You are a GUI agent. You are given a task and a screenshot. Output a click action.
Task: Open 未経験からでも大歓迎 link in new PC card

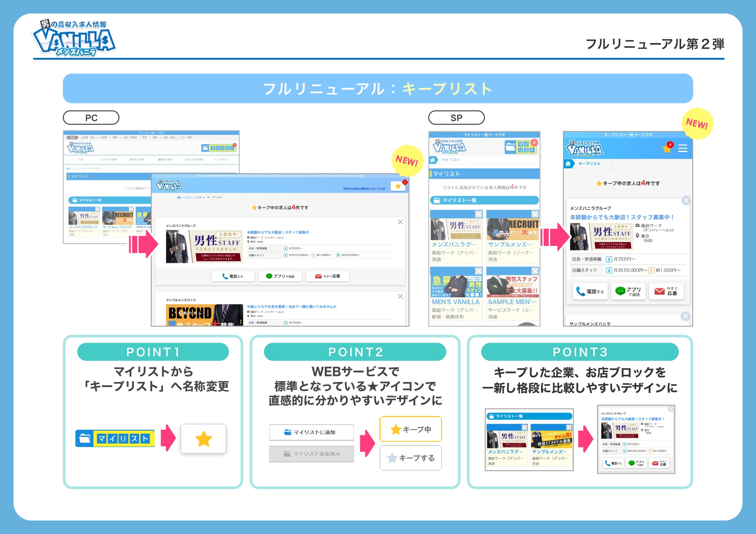pyautogui.click(x=278, y=233)
